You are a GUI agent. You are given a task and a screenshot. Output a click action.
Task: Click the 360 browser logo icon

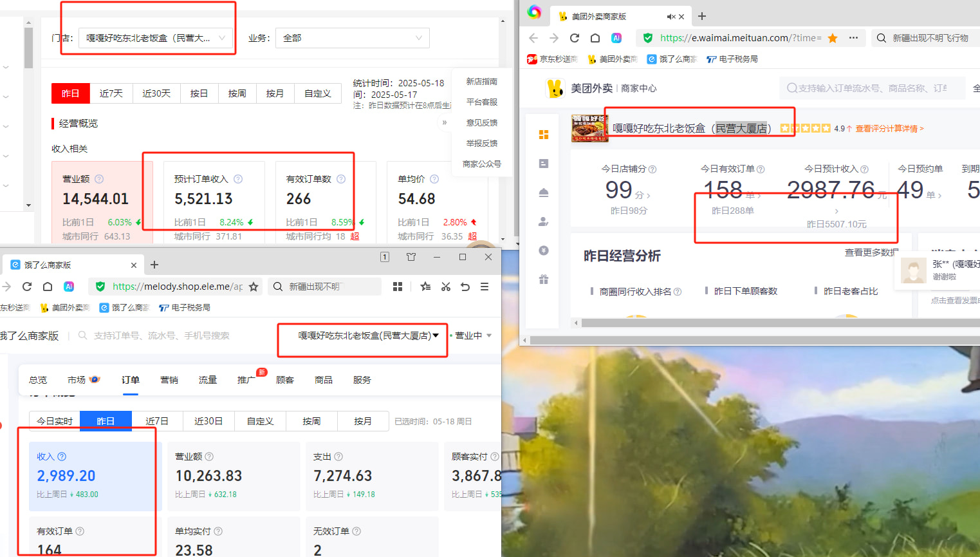(534, 12)
